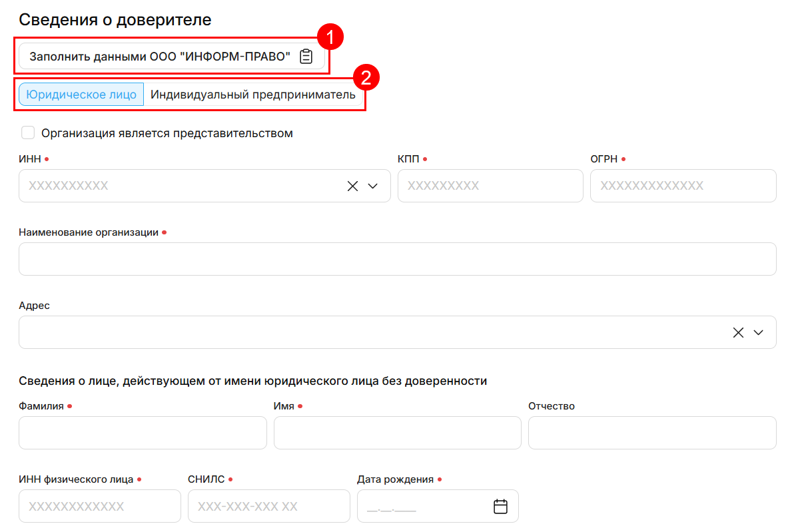Switch to 'Индивидуальный предприниматель' tab
The image size is (808, 532).
[x=252, y=95]
